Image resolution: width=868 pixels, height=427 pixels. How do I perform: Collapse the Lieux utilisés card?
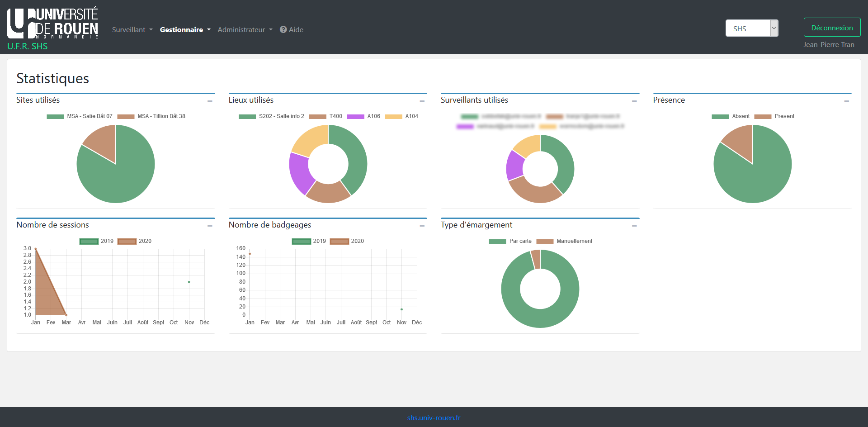pyautogui.click(x=422, y=101)
